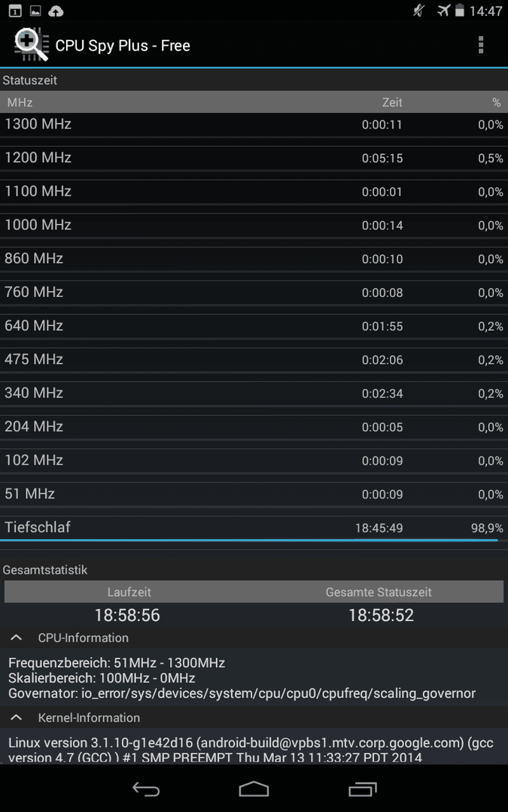Tap the MHz column header

(x=20, y=102)
